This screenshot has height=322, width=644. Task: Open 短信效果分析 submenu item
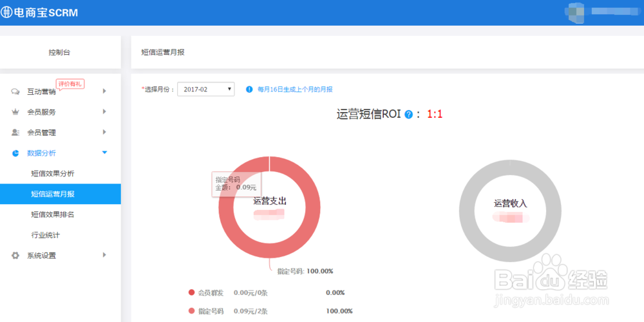click(x=53, y=173)
